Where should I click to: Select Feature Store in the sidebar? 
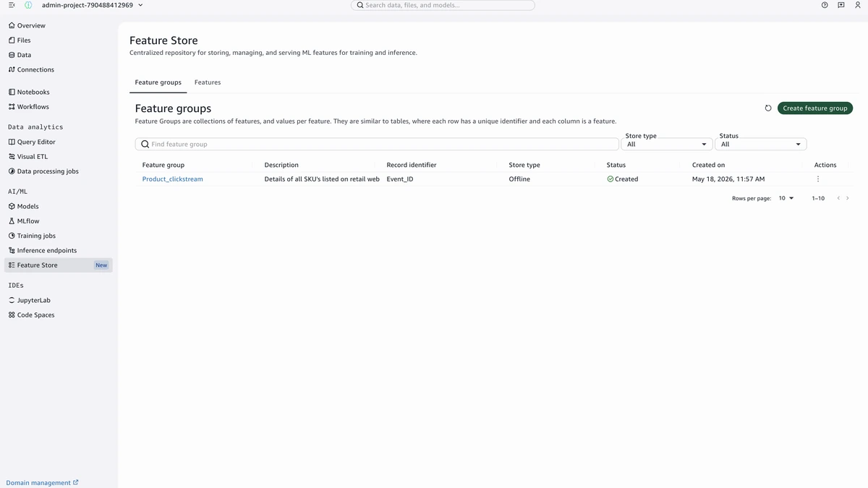[x=58, y=265]
